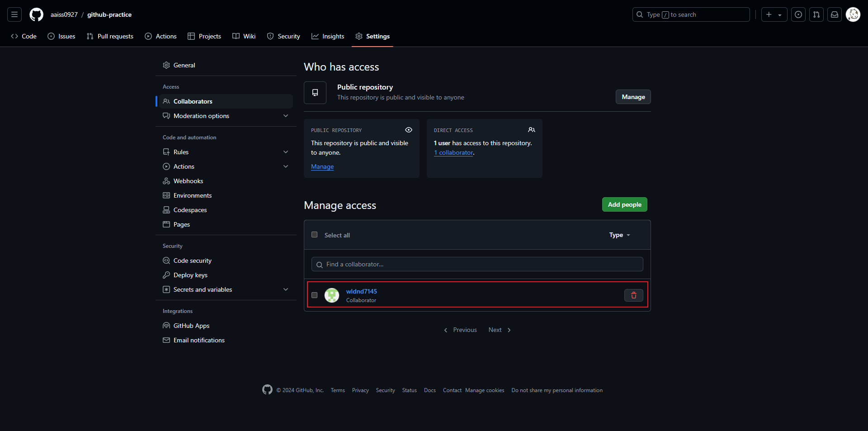The height and width of the screenshot is (431, 868).
Task: View your issues from header icon
Action: 798,14
